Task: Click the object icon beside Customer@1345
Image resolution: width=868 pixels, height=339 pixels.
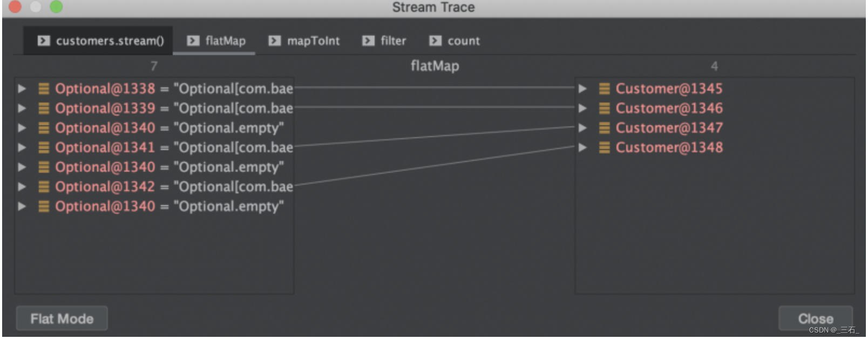Action: pyautogui.click(x=605, y=89)
